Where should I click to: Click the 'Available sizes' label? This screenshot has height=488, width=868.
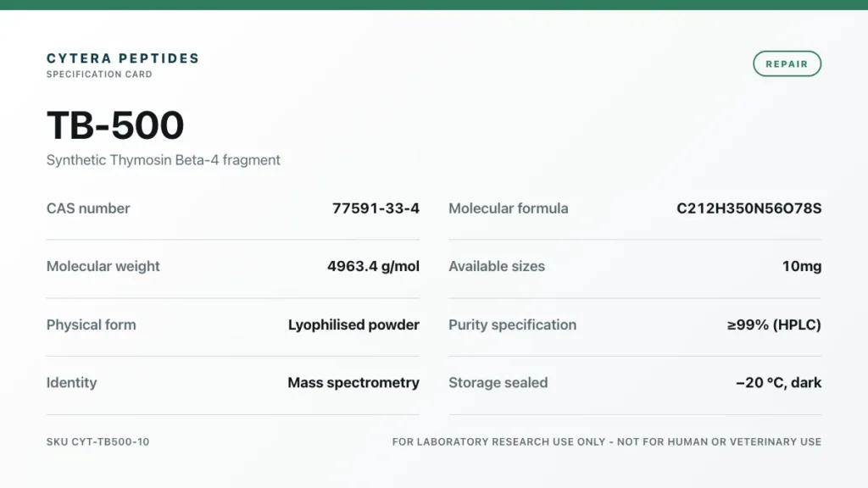click(x=497, y=266)
